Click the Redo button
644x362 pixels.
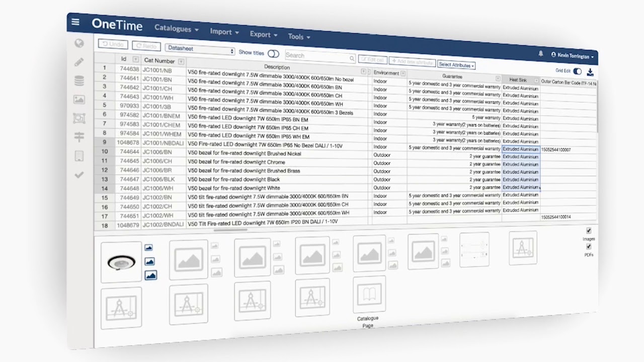[146, 46]
